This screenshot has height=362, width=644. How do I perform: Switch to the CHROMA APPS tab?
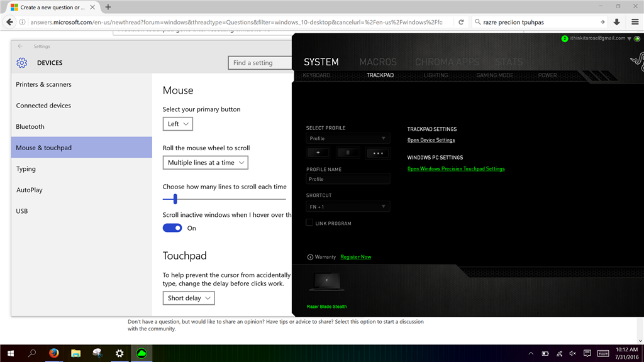pyautogui.click(x=447, y=62)
